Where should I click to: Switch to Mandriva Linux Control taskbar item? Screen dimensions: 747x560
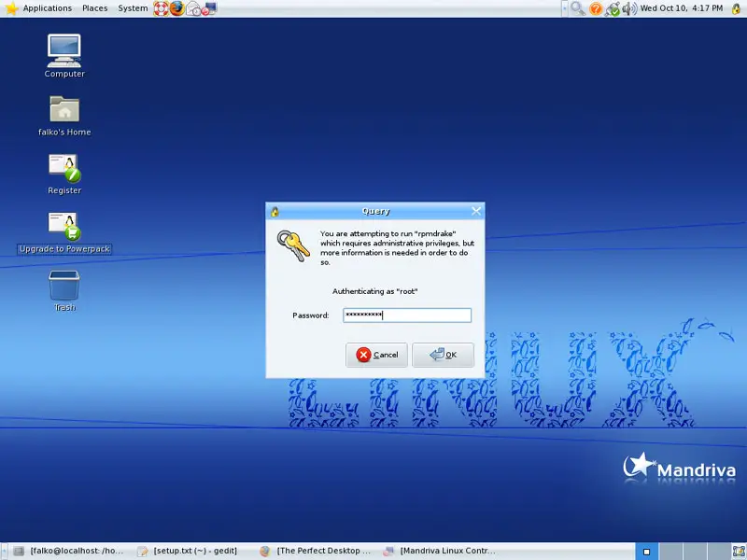(439, 551)
